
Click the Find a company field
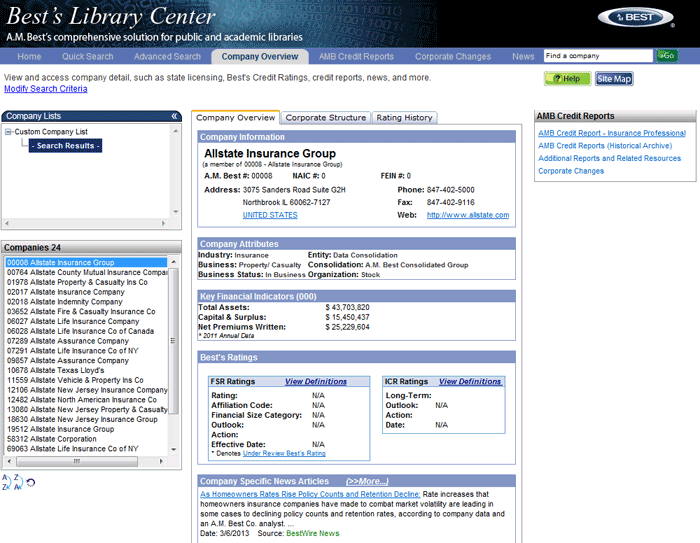click(598, 56)
